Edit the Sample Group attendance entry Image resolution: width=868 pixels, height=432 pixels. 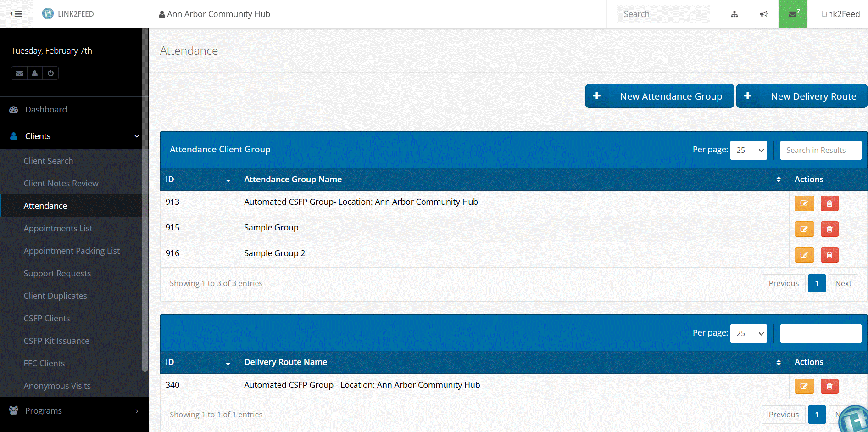pyautogui.click(x=804, y=229)
